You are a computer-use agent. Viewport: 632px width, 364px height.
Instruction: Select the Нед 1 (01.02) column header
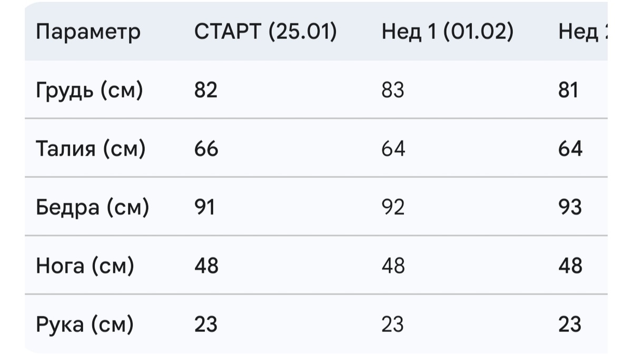448,33
